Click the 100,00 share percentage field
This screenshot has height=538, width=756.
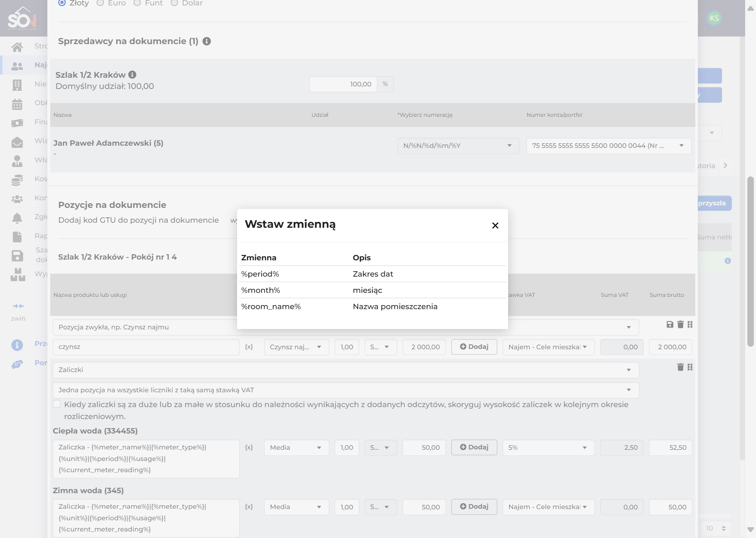point(343,84)
